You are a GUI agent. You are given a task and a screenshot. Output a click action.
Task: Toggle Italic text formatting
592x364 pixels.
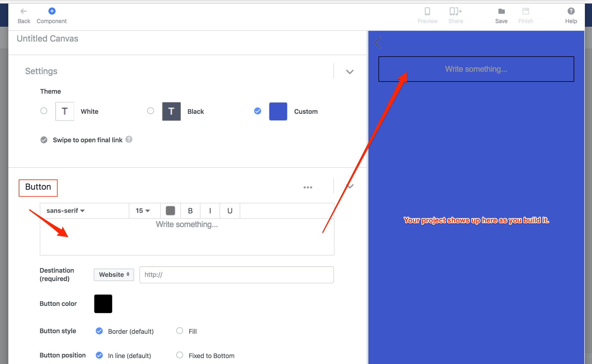point(210,211)
